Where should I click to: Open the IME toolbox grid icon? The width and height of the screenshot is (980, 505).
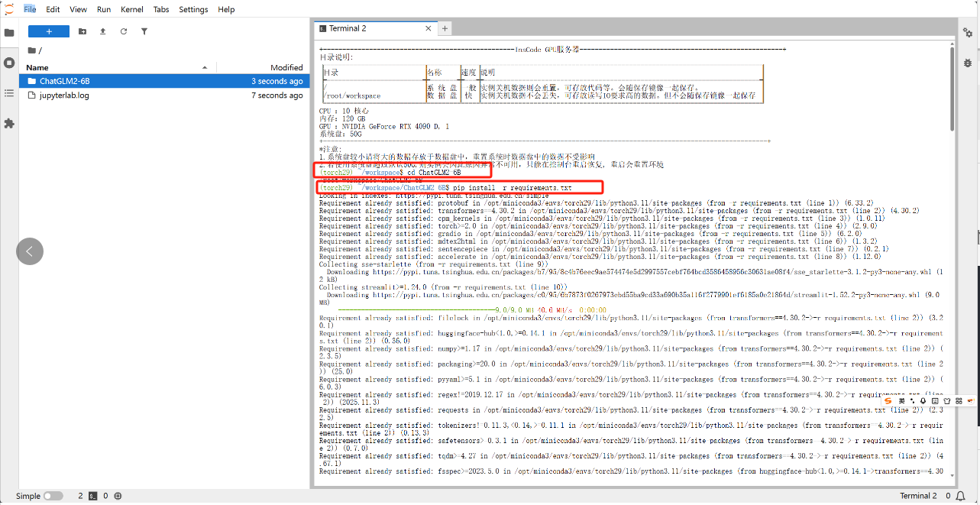coord(959,400)
